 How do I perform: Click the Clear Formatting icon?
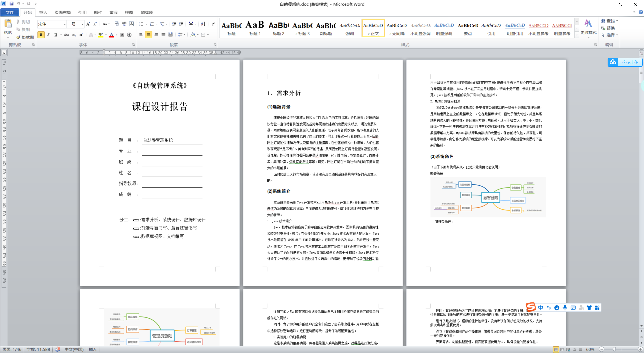coord(117,24)
